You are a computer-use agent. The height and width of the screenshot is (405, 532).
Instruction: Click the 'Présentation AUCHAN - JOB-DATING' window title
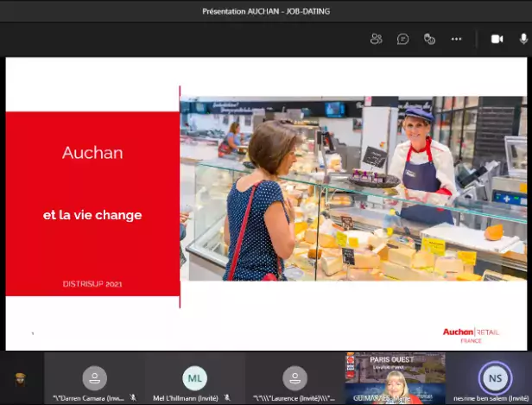266,11
